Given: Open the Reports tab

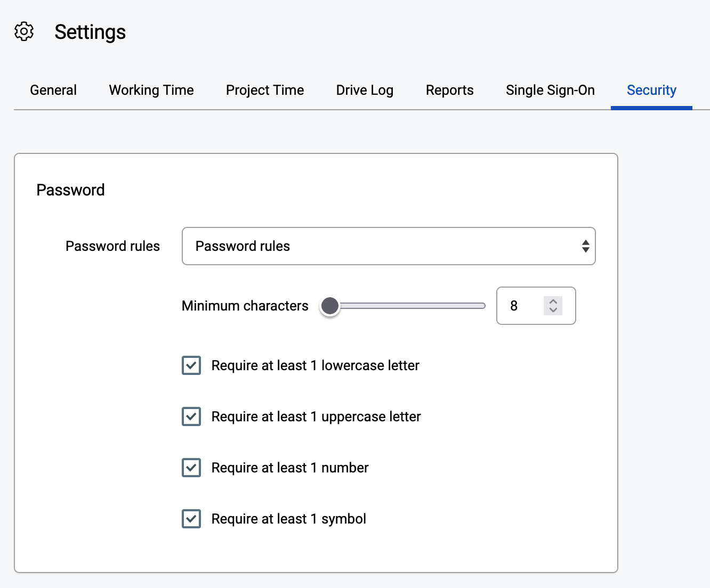Looking at the screenshot, I should (450, 90).
